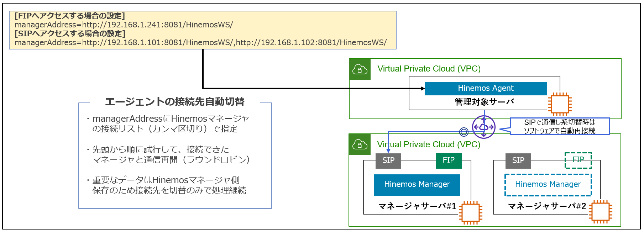Click the lower Virtual Private Cloud label
Viewport: 644px width, 232px height.
point(429,144)
